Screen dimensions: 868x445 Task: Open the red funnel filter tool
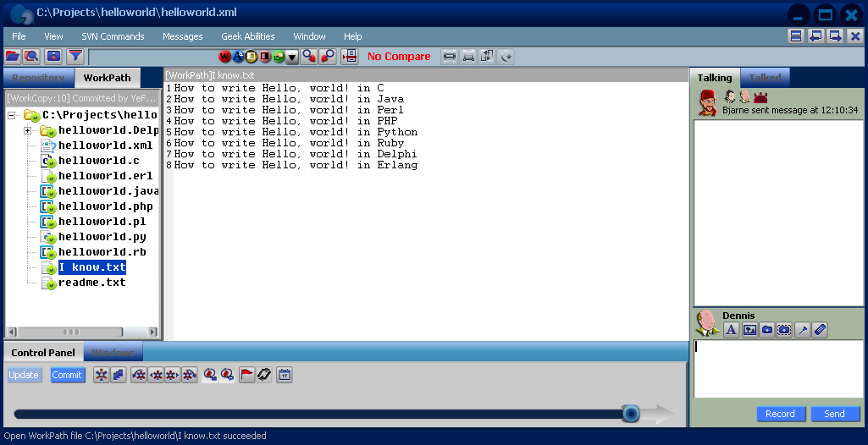pyautogui.click(x=75, y=56)
